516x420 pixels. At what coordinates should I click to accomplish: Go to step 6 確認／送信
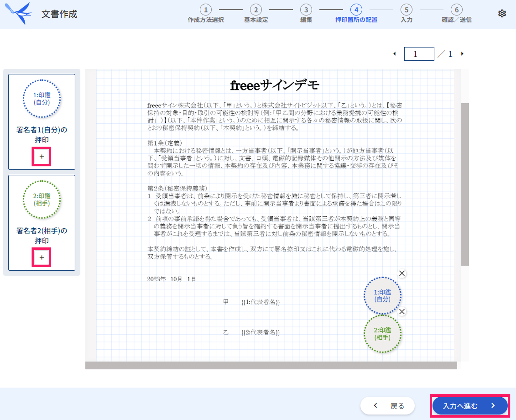[457, 14]
